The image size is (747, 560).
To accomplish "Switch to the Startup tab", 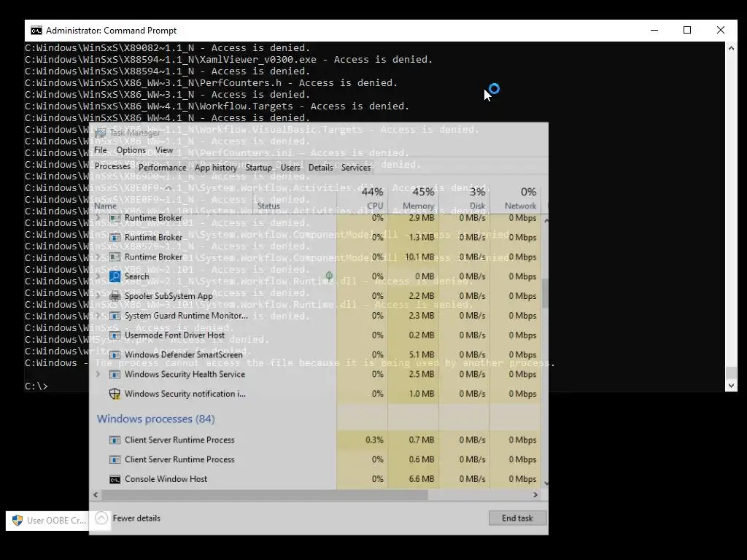I will click(259, 168).
